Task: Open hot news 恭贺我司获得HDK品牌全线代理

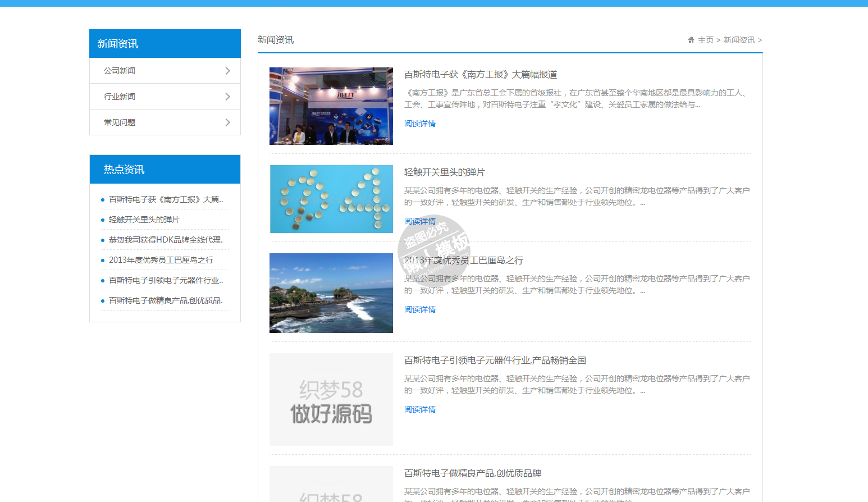Action: [166, 240]
